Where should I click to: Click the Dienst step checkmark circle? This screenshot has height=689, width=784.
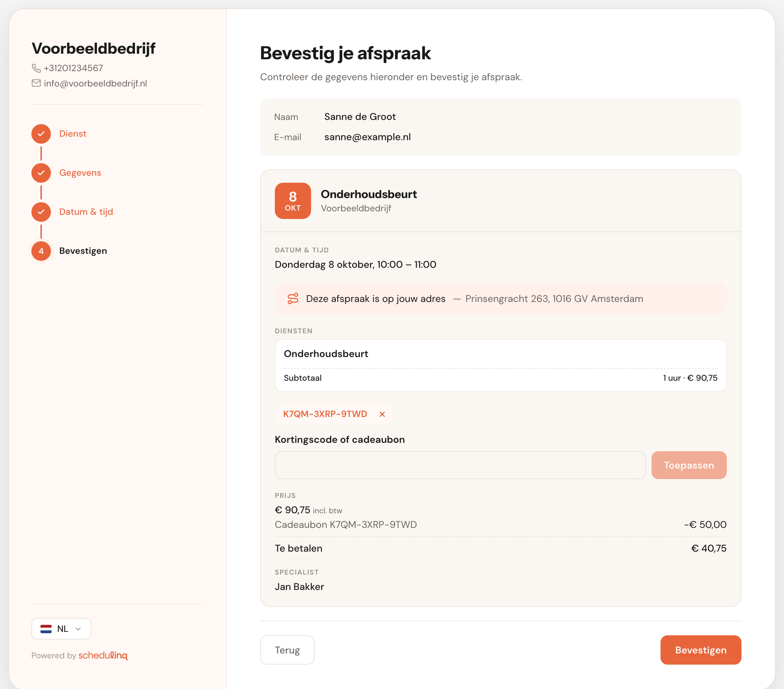tap(41, 134)
